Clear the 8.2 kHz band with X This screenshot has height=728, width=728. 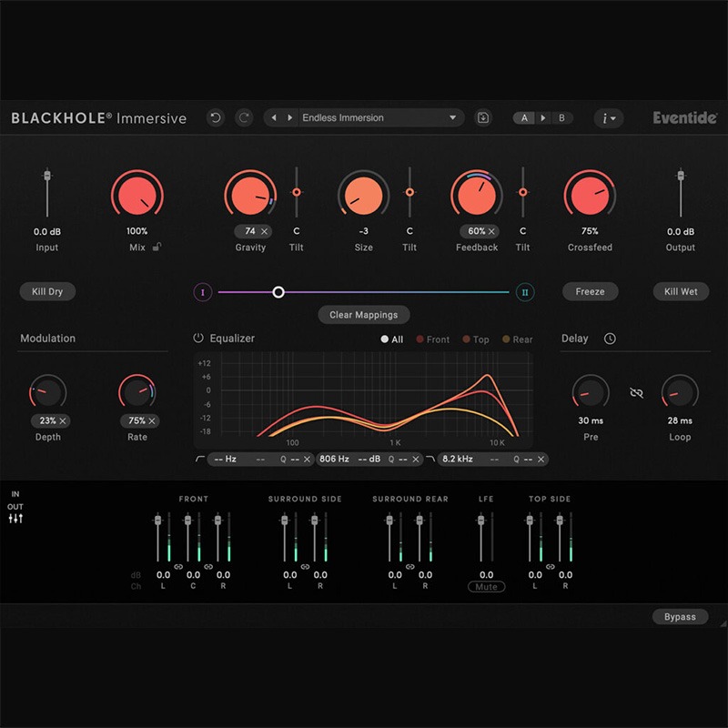[x=541, y=460]
